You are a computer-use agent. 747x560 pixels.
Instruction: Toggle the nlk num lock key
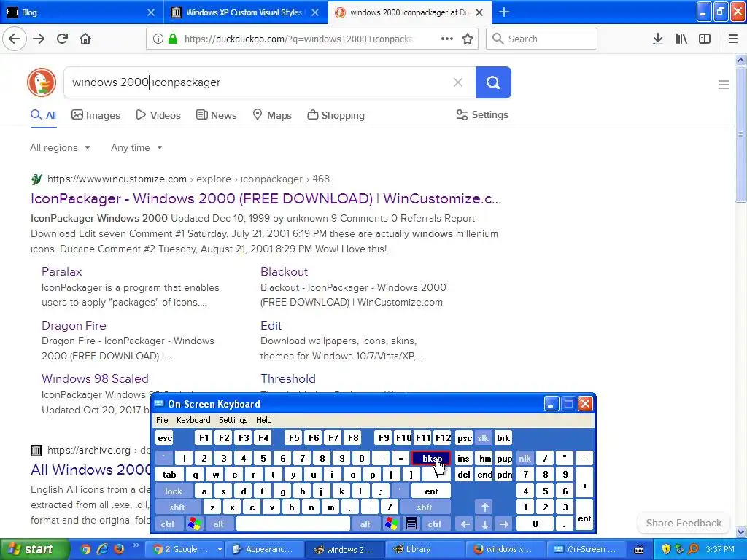pos(525,458)
